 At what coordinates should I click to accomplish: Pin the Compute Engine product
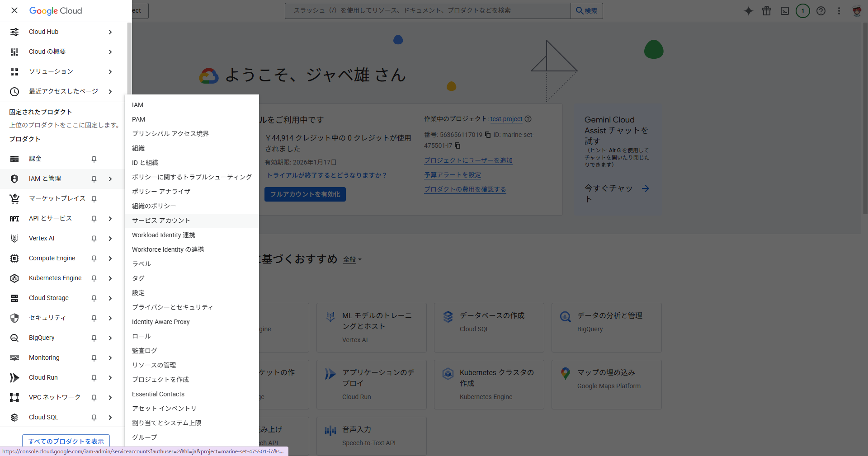94,259
